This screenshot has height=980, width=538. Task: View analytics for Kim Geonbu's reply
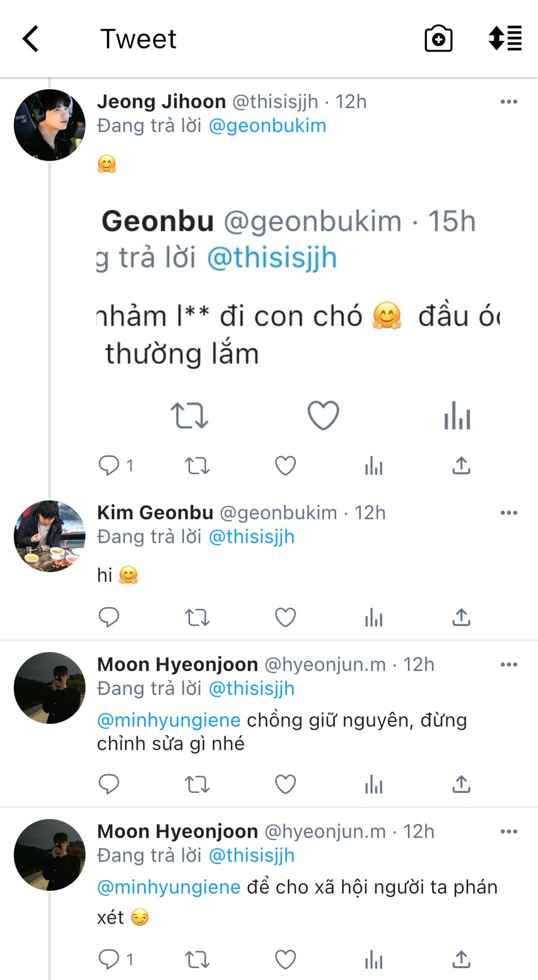[374, 618]
